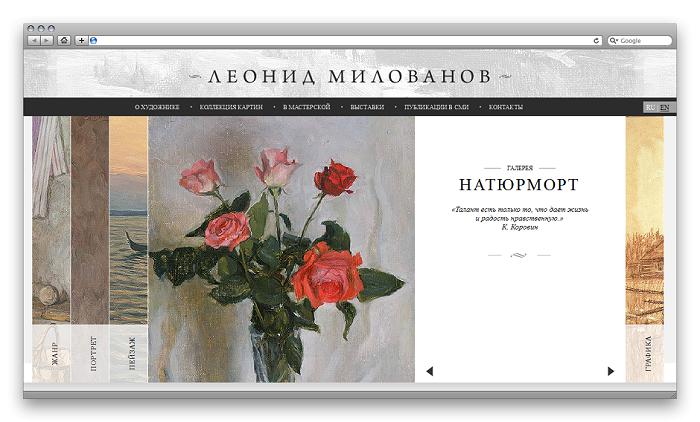Viewport: 700px width, 422px height.
Task: Switch site language to EN
Action: point(665,107)
